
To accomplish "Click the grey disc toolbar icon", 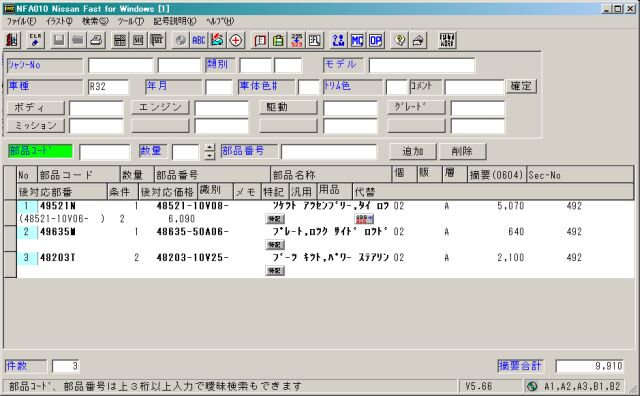I will pyautogui.click(x=180, y=40).
